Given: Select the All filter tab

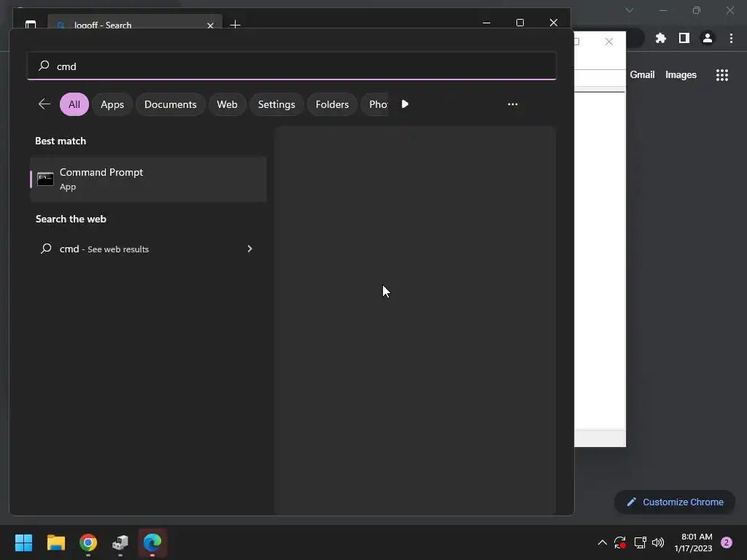Looking at the screenshot, I should click(74, 104).
